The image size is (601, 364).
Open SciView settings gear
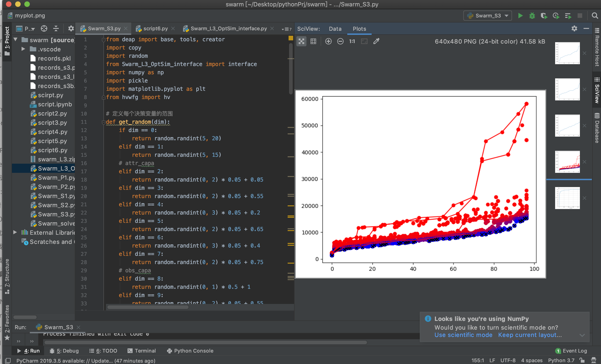[574, 28]
